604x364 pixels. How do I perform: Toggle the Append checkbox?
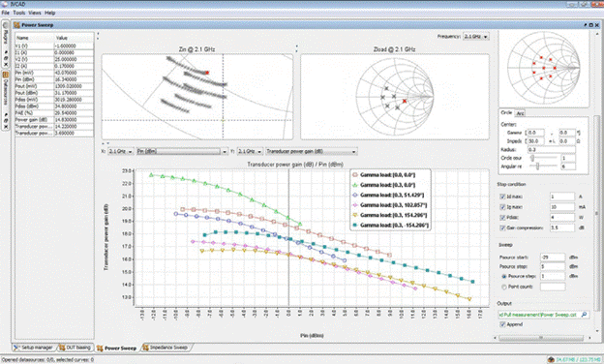pos(502,324)
